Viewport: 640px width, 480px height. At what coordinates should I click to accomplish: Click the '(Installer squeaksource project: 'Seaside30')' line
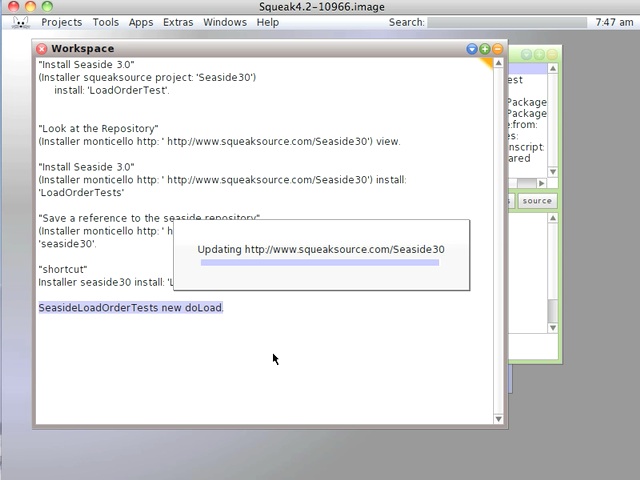147,78
